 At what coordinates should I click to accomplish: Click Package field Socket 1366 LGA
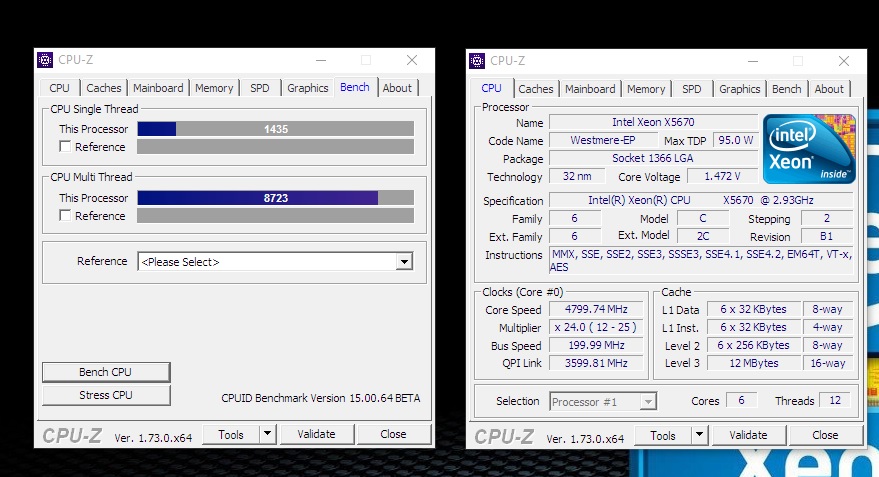pos(653,158)
